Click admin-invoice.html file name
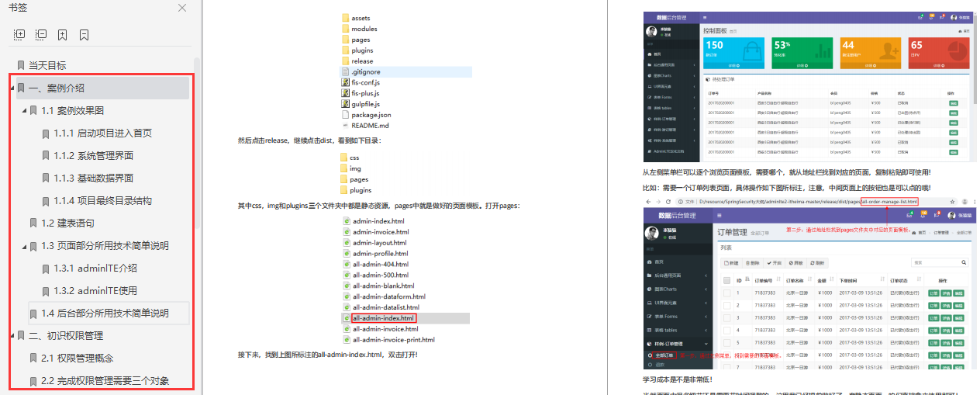 (381, 232)
